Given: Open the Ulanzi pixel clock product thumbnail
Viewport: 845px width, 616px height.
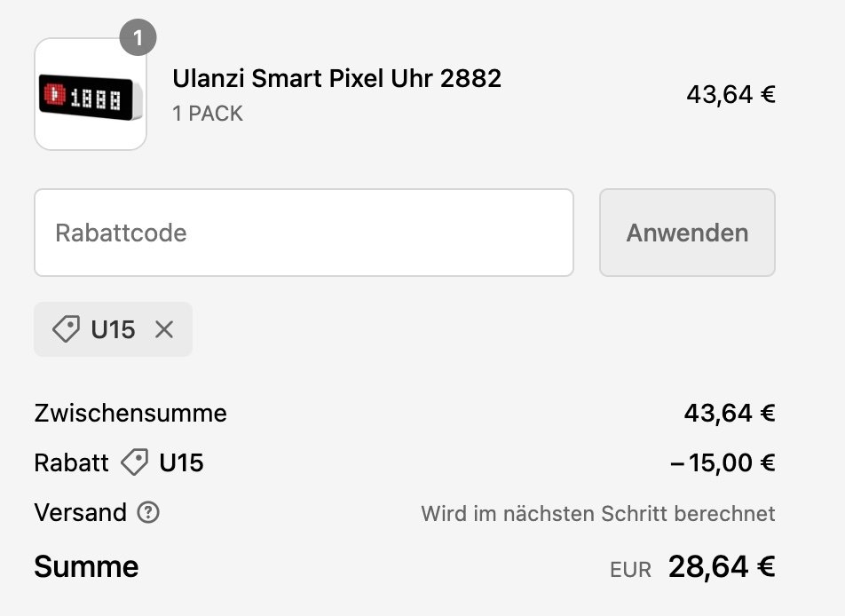Looking at the screenshot, I should pyautogui.click(x=90, y=94).
